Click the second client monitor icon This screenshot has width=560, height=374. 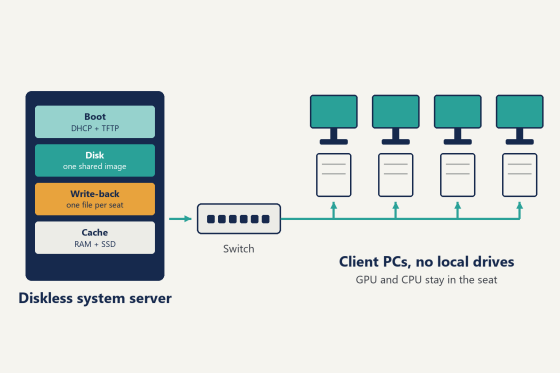coord(396,120)
